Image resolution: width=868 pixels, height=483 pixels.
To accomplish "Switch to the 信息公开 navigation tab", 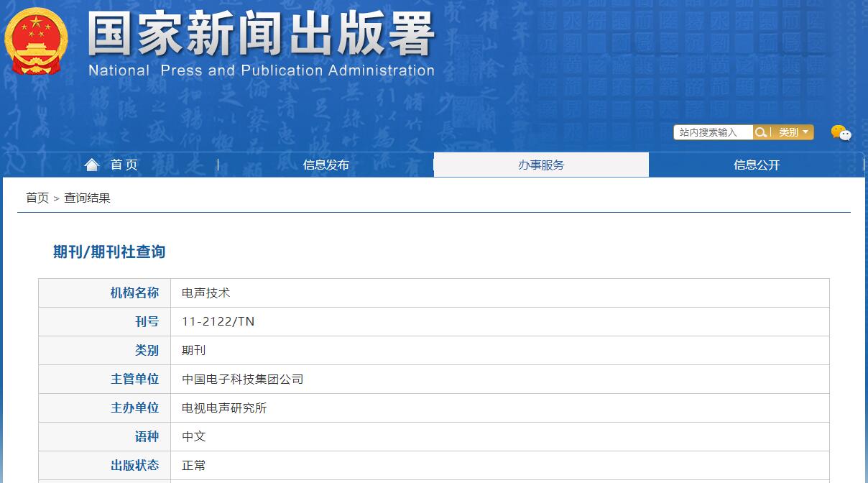I will 756,165.
